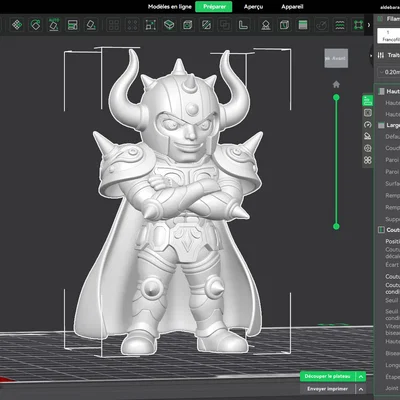Click the greyed four-dots split icon
400x400 pixels.
point(132,25)
